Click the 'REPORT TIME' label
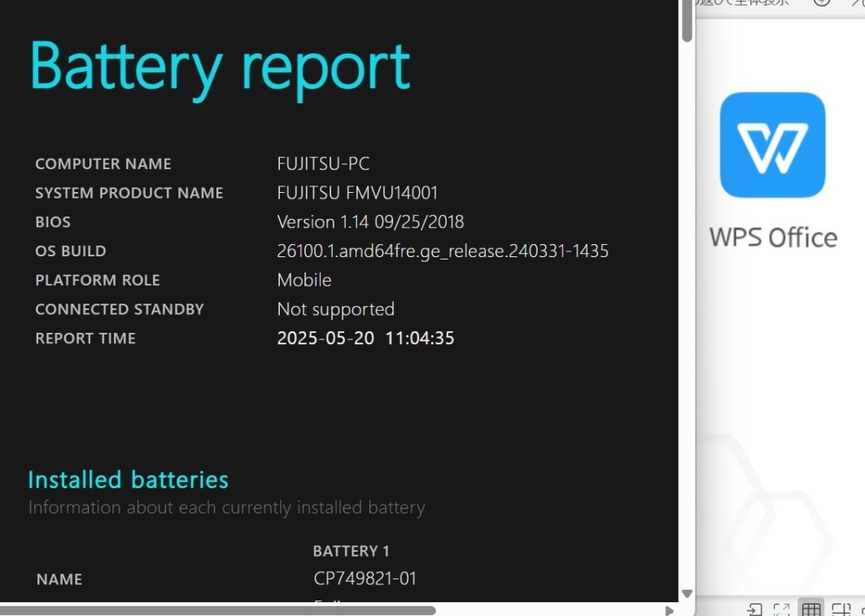The width and height of the screenshot is (865, 616). 85,339
